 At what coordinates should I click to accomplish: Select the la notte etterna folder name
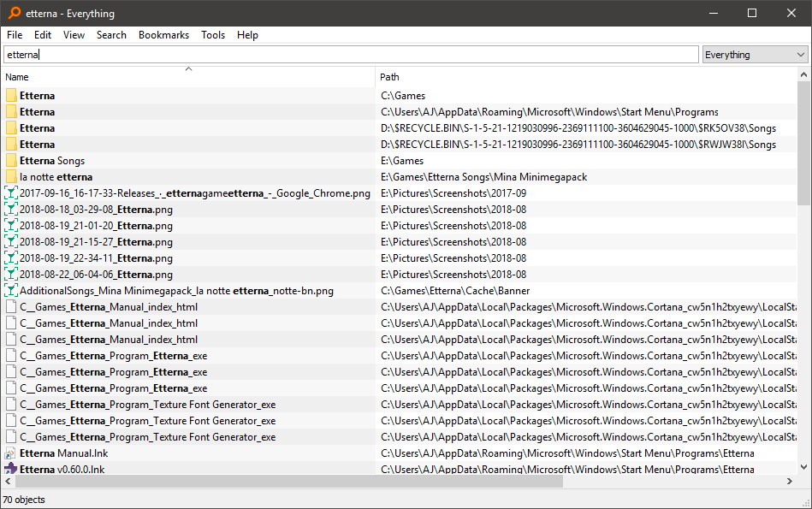tap(56, 176)
